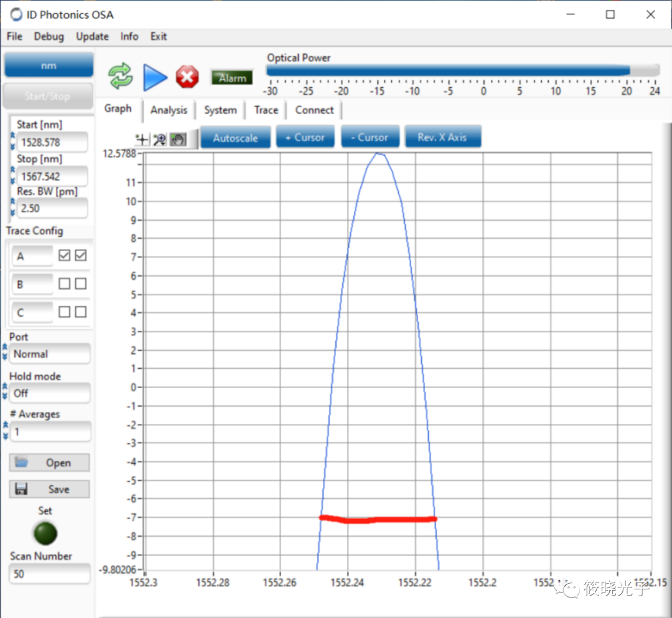This screenshot has height=618, width=672.
Task: Enable the first checkbox for trace B
Action: 64,284
